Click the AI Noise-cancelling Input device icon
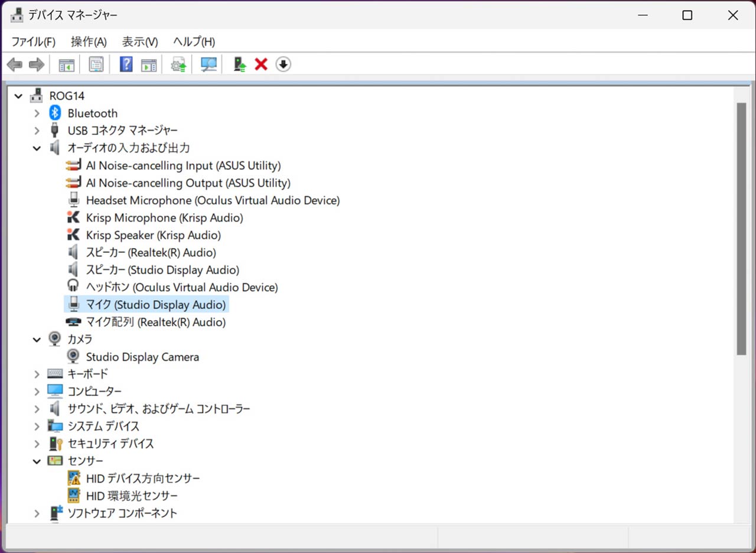Viewport: 756px width, 553px height. pyautogui.click(x=73, y=165)
